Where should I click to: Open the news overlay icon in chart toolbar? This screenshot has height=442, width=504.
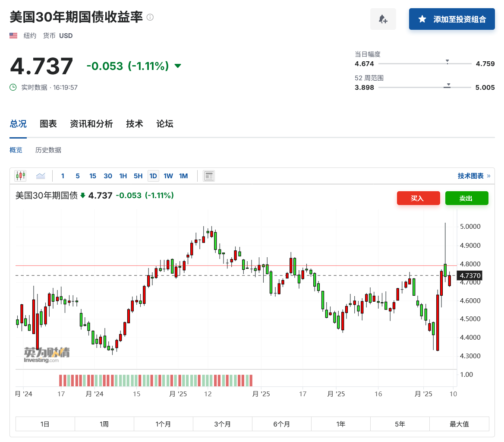209,176
